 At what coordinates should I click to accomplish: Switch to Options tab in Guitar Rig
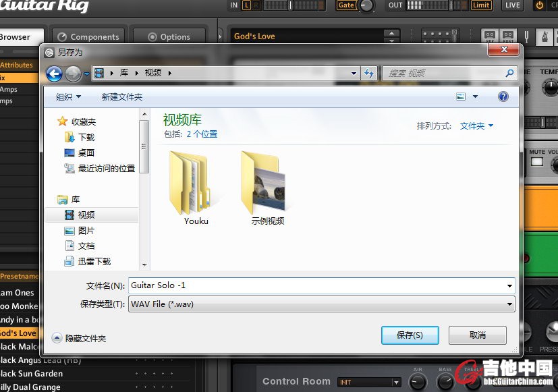pos(169,37)
